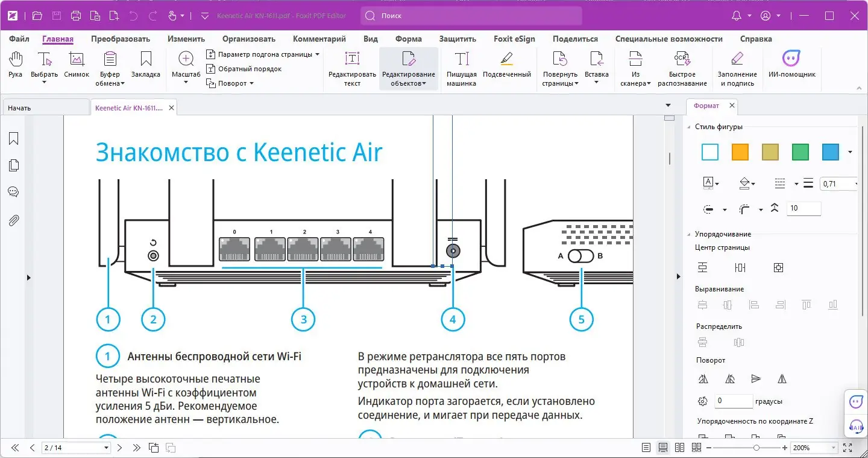Take a Snapshot (Снимок) of the page
This screenshot has height=458, width=868.
click(76, 65)
